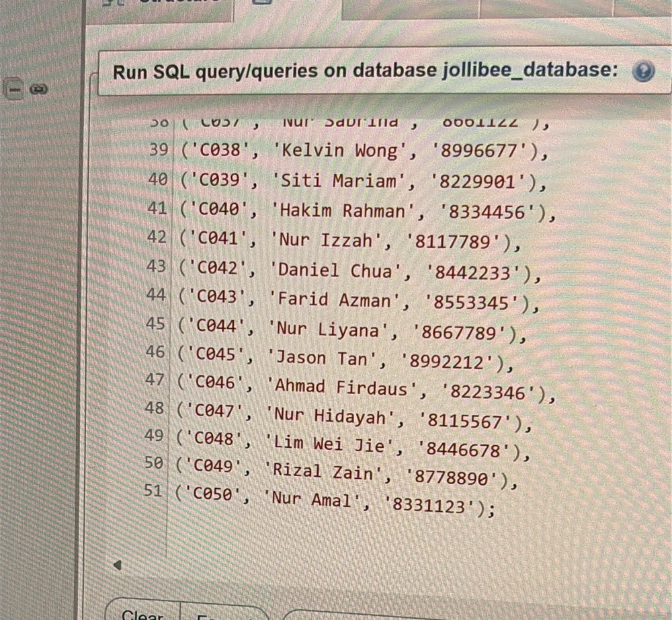
Task: Click the line number 45 gutter
Action: [156, 323]
